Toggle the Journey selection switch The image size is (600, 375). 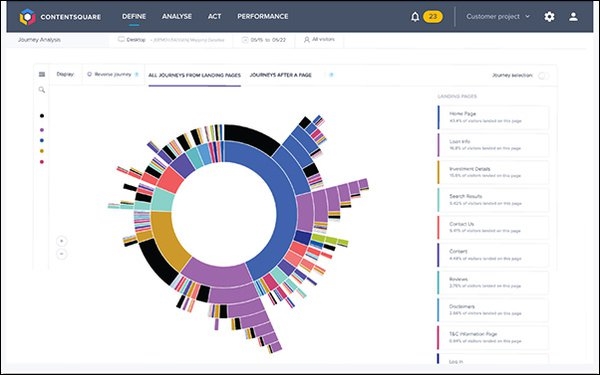543,75
